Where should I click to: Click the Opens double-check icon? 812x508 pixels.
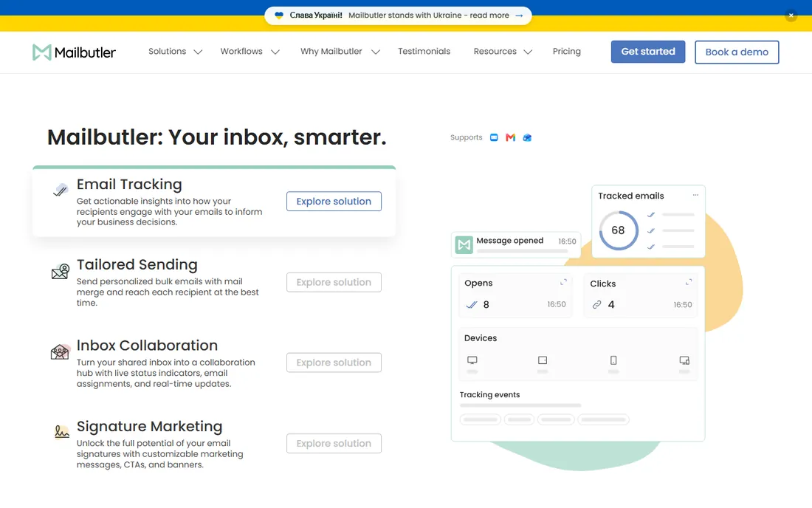[x=471, y=304]
